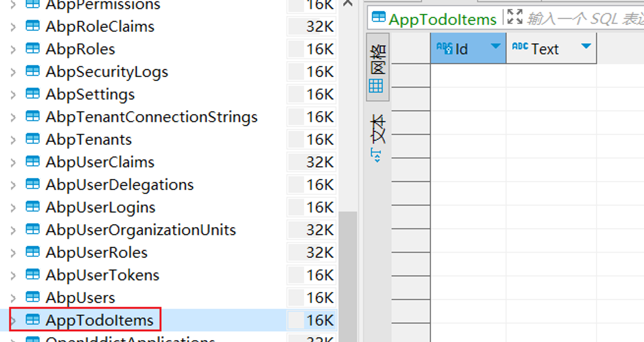Select the AbpTenantConnectionStrings table
Screen dimensions: 644x342
pyautogui.click(x=151, y=117)
